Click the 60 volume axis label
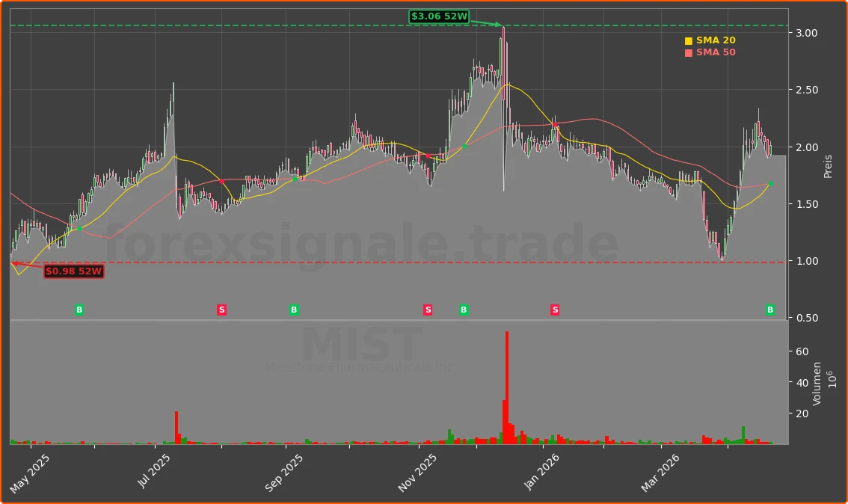 pyautogui.click(x=802, y=351)
